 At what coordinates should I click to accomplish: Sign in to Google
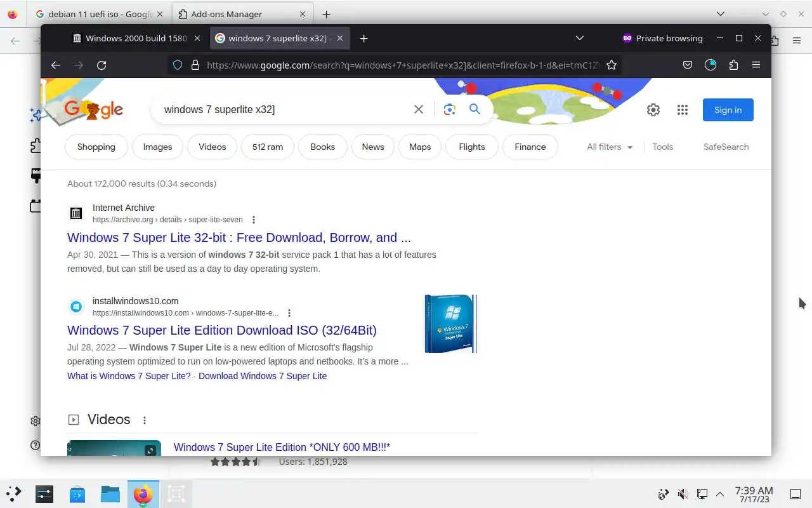pos(728,110)
